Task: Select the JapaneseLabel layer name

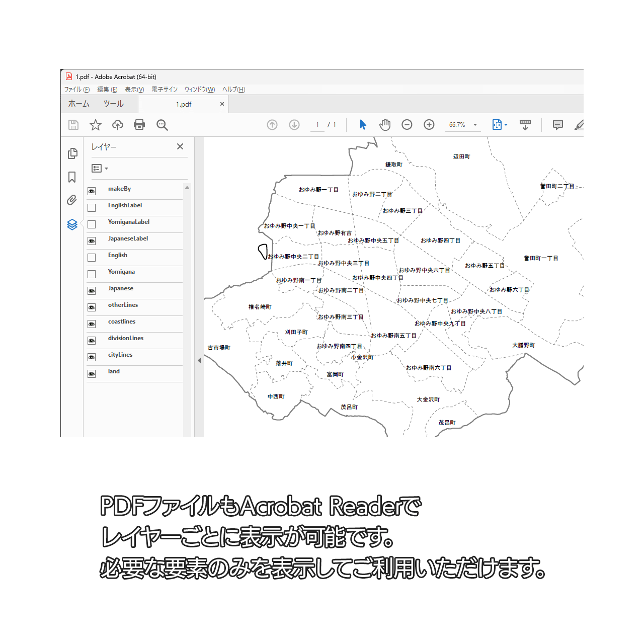Action: (128, 238)
